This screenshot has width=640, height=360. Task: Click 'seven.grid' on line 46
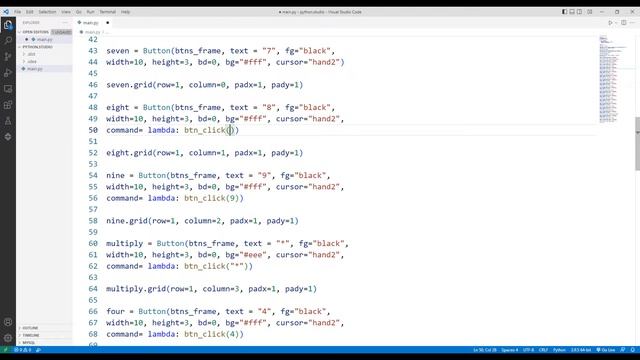(x=129, y=85)
